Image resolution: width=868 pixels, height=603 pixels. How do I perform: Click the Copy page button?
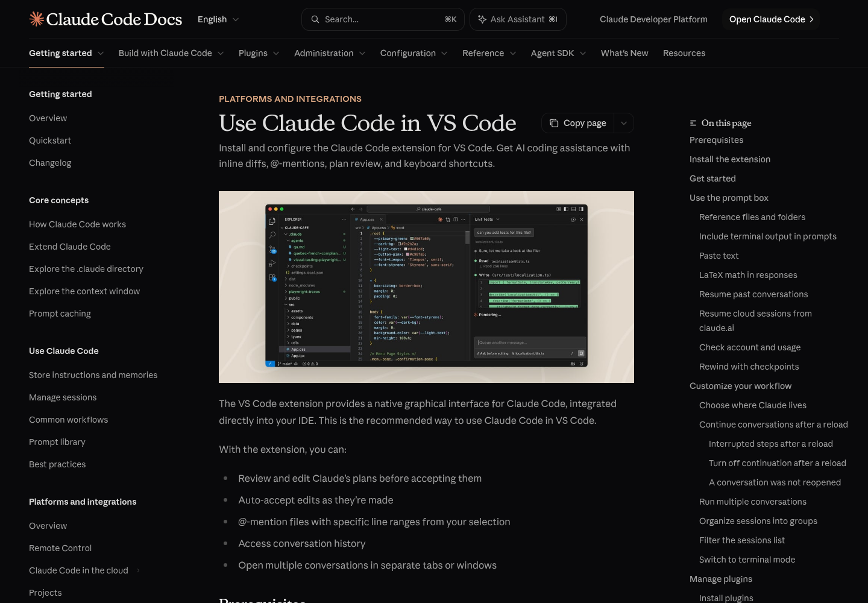578,123
